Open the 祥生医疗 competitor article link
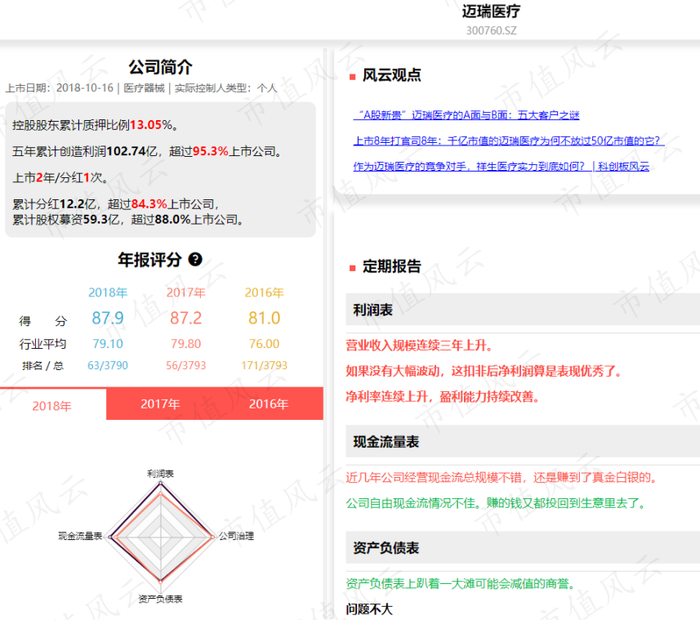Viewport: 700px width, 620px height. click(x=501, y=166)
